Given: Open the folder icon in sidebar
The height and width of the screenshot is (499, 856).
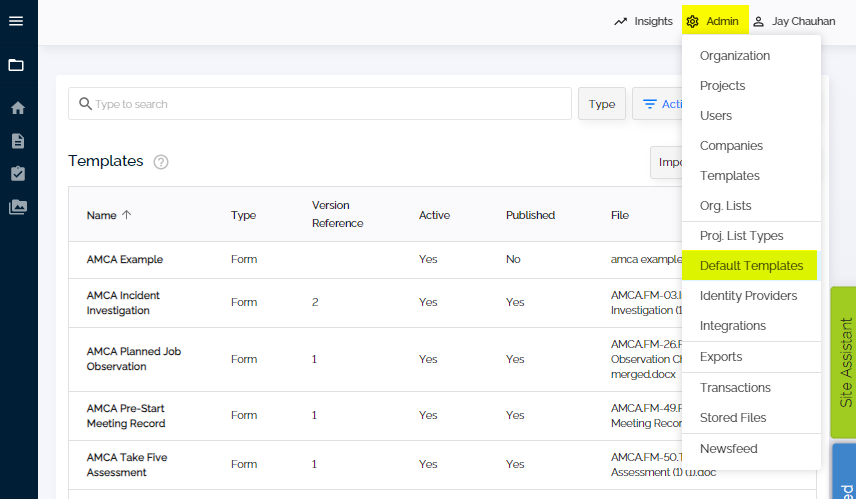Looking at the screenshot, I should [x=16, y=65].
